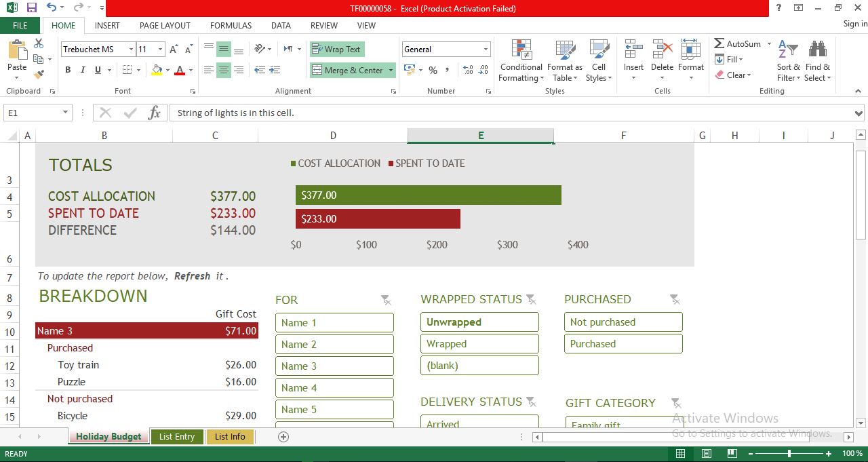
Task: Open Conditional Formatting options
Action: [521, 61]
